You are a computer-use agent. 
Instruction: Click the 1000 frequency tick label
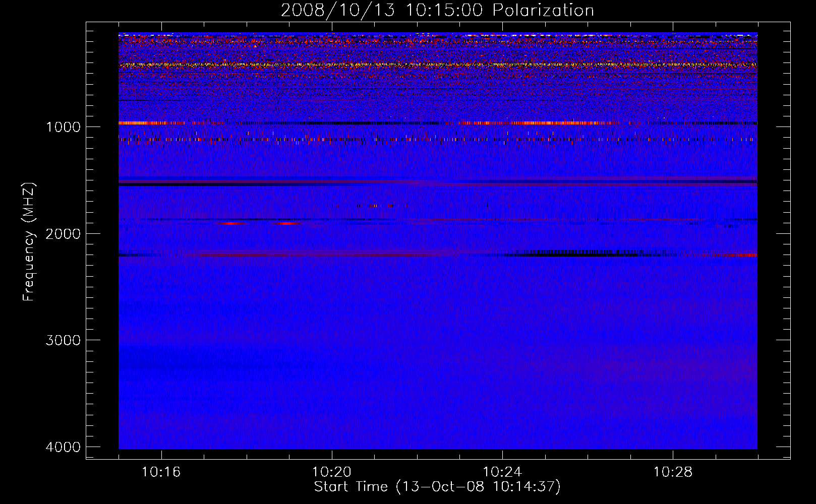(x=63, y=127)
